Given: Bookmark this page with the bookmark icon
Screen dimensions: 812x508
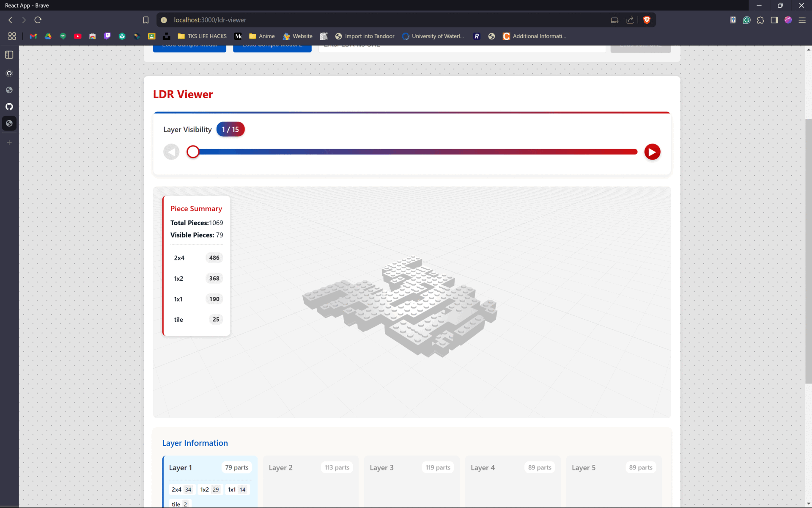Looking at the screenshot, I should (145, 20).
